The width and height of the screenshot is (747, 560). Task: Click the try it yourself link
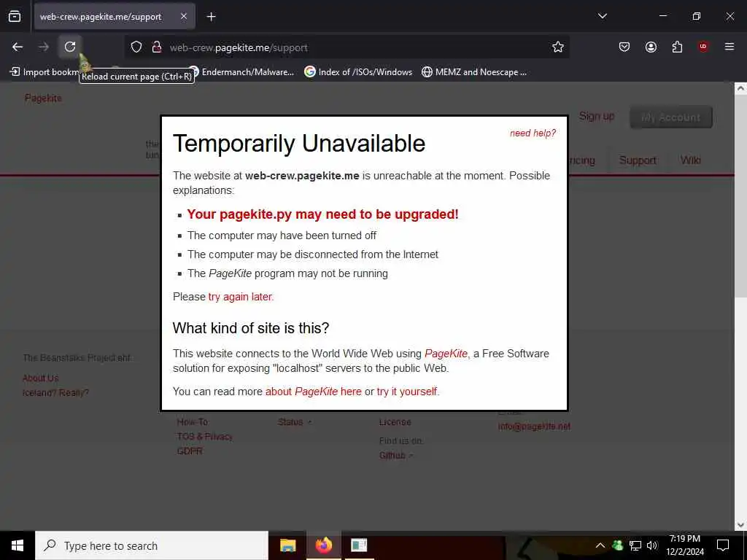click(407, 392)
